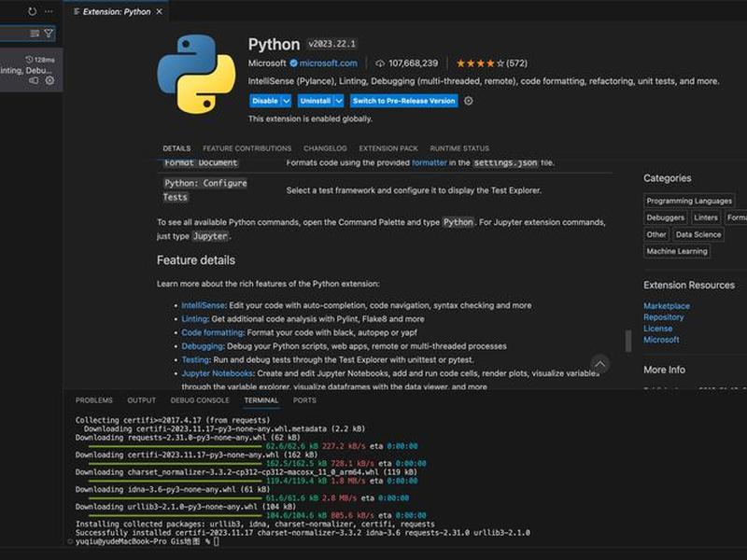The width and height of the screenshot is (747, 560).
Task: Open the IntelliSense feature link
Action: pos(203,306)
